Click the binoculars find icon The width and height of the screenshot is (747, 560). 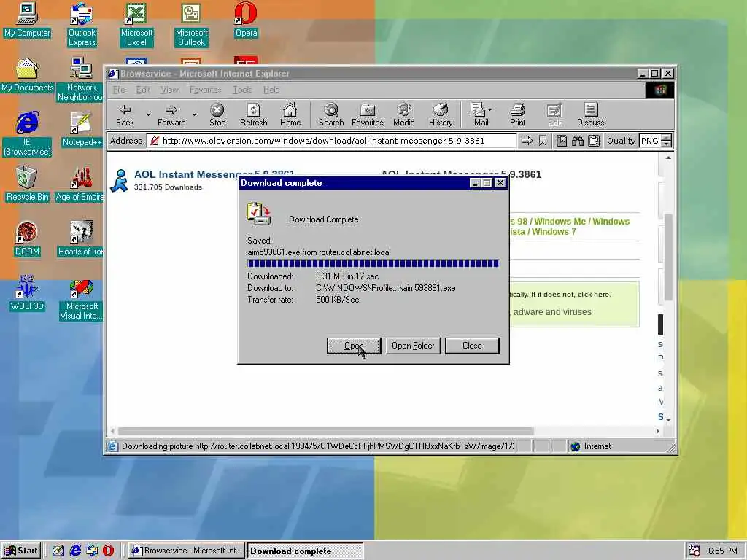coord(578,141)
